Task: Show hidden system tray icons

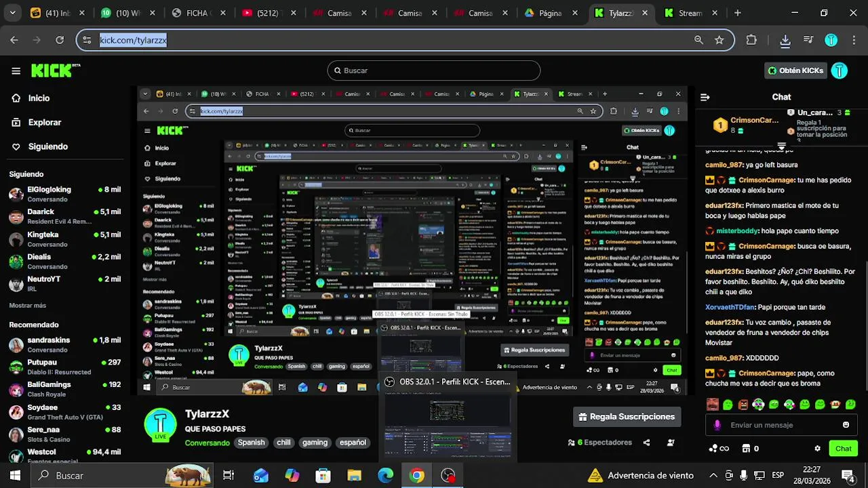Action: click(x=713, y=476)
